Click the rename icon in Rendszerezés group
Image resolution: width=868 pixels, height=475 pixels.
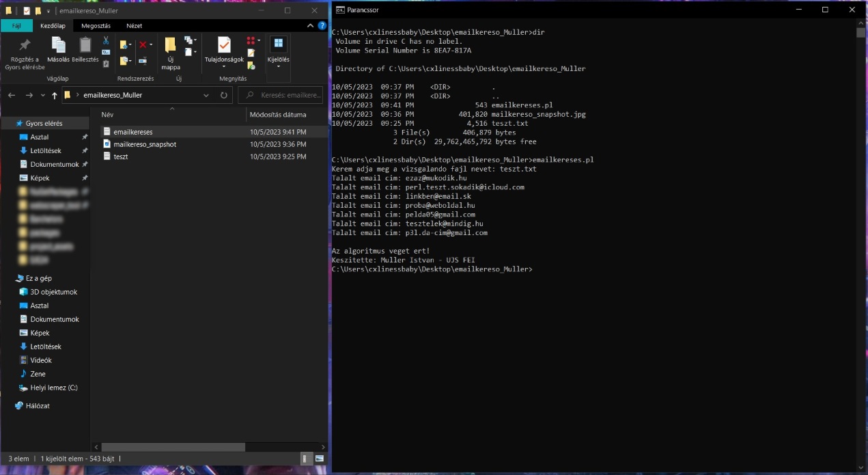[143, 61]
